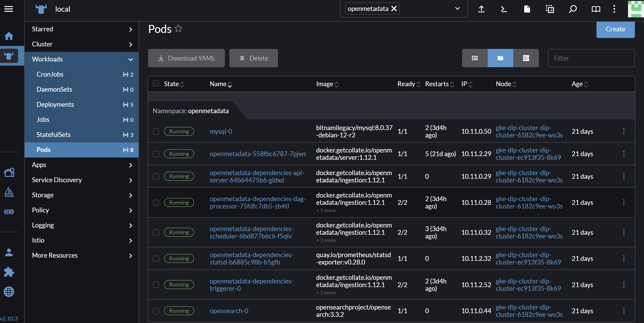Open DaemonSets in Workloads menu

[82, 90]
